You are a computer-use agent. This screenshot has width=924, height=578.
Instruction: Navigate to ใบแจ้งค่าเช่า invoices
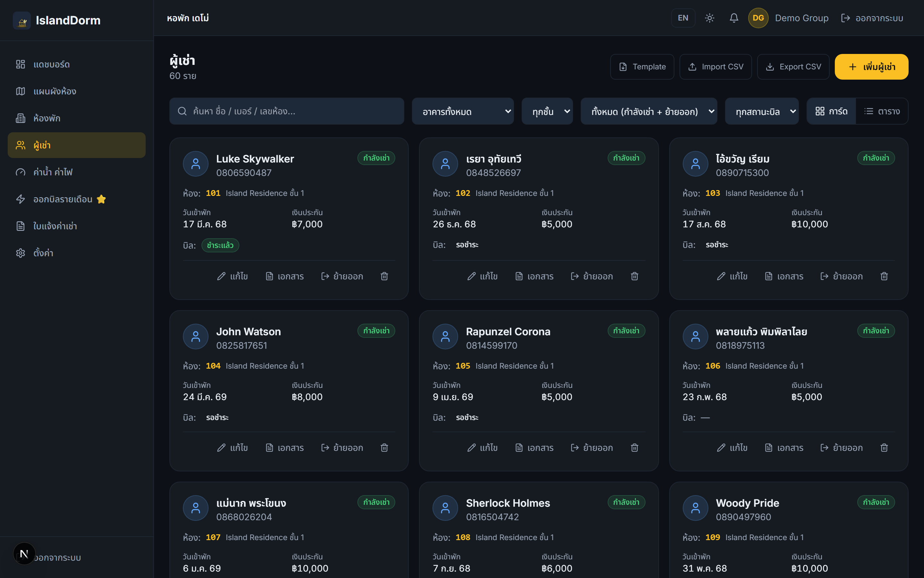(x=76, y=226)
